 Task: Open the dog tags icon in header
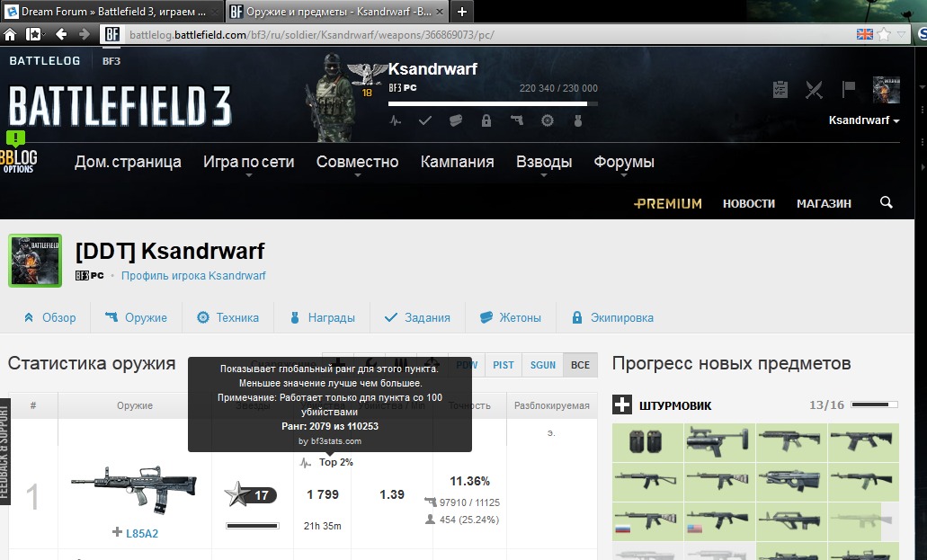[x=455, y=120]
